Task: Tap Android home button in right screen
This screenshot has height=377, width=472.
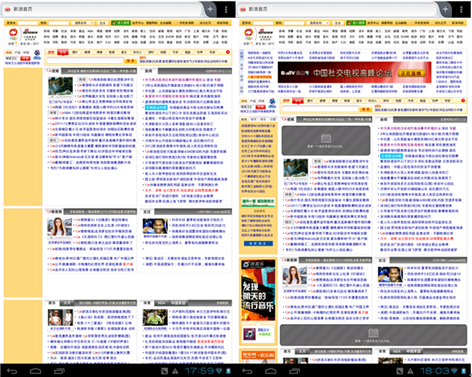Action: [x=271, y=371]
